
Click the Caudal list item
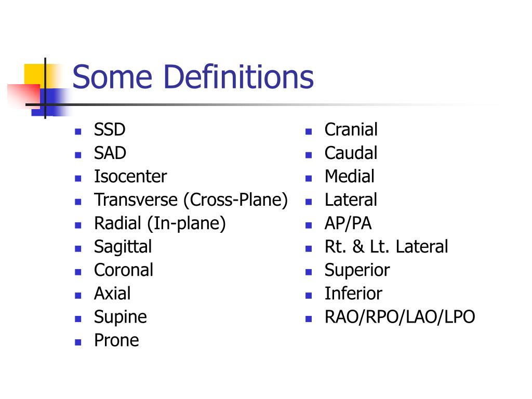coord(351,153)
